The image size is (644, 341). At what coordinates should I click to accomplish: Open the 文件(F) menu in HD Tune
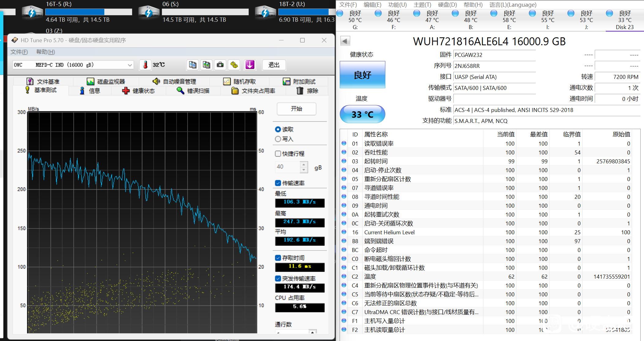19,52
